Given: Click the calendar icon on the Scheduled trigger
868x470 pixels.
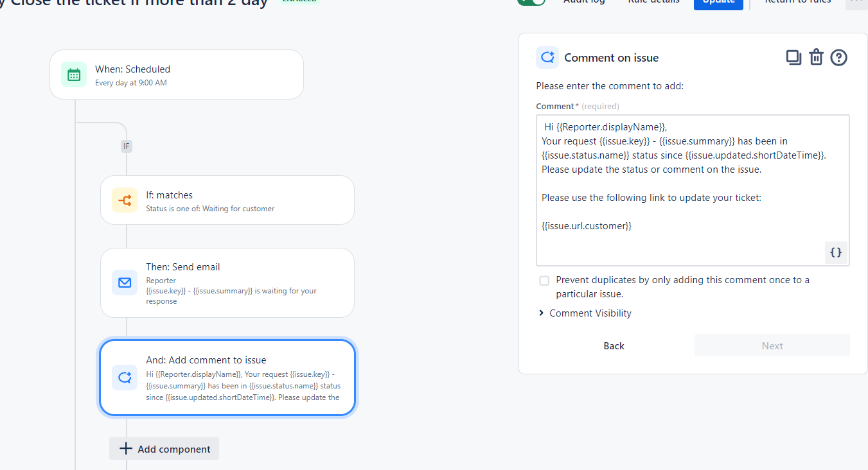Looking at the screenshot, I should [74, 74].
